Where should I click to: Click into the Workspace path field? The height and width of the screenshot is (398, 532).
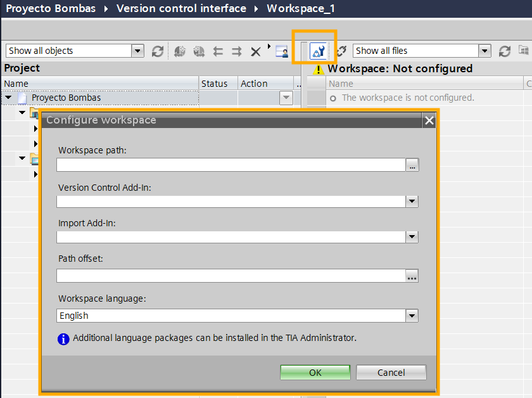231,165
